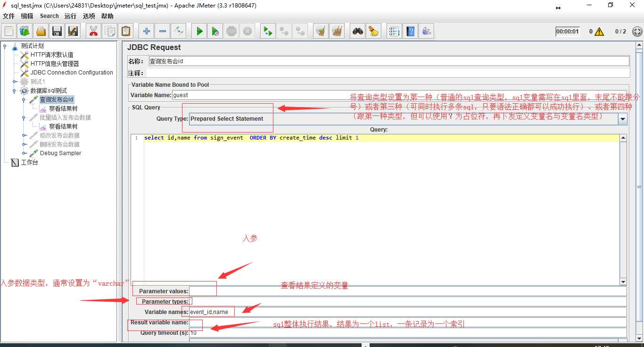Select 察看结果树 under 查询发布会id
The image size is (644, 347).
[63, 108]
